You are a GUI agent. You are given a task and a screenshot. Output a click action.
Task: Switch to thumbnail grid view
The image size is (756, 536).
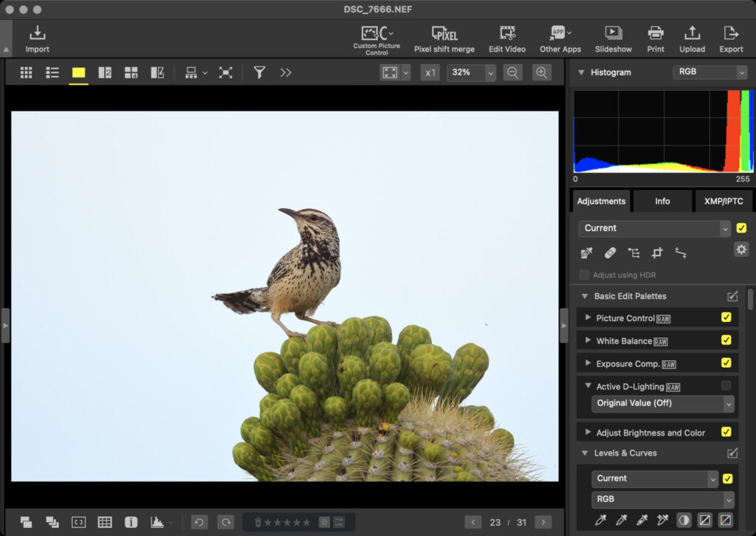coord(27,72)
